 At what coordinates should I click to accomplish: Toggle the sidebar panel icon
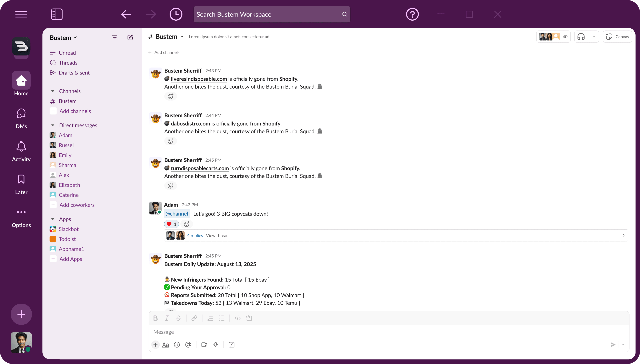[x=57, y=14]
